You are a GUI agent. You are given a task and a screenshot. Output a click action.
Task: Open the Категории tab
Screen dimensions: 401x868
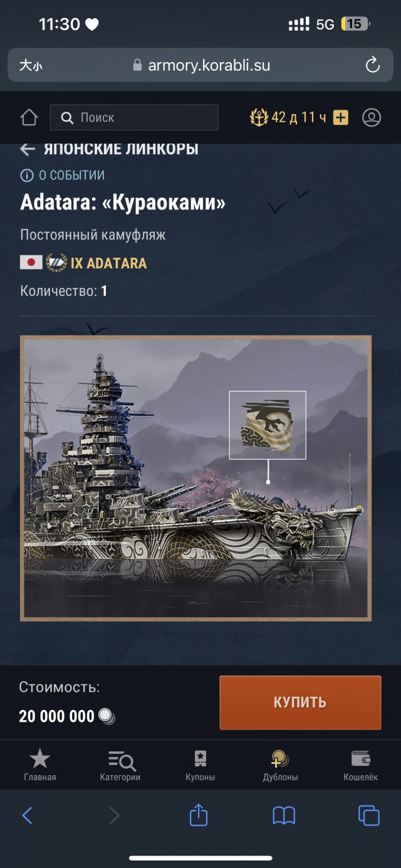click(x=120, y=765)
